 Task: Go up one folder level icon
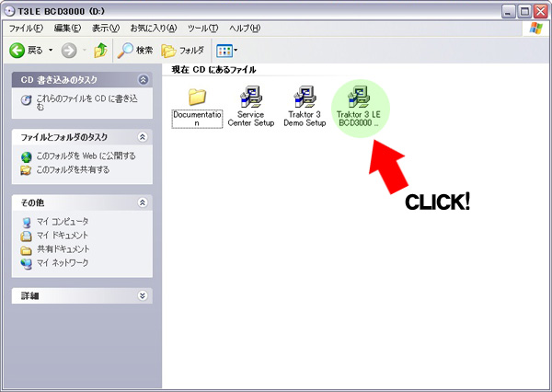[x=100, y=51]
